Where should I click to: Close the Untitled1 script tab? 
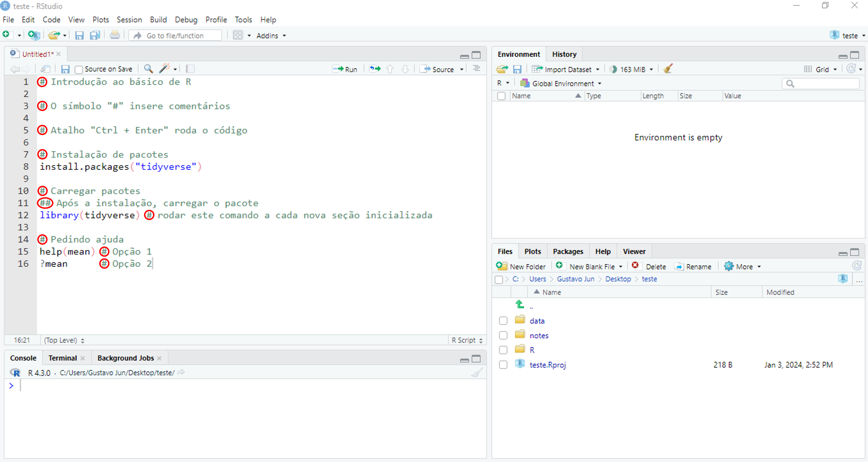59,54
